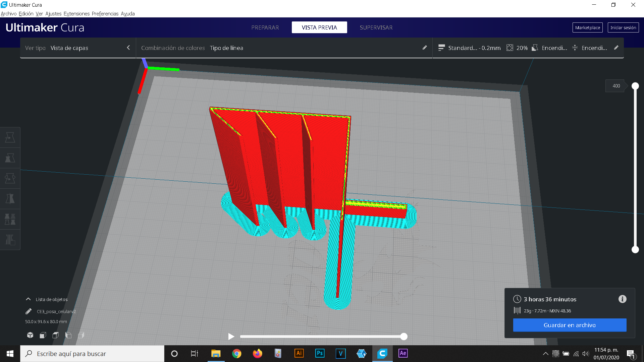Screen dimensions: 644x362
Task: Click the top layer slider handle
Action: 635,86
